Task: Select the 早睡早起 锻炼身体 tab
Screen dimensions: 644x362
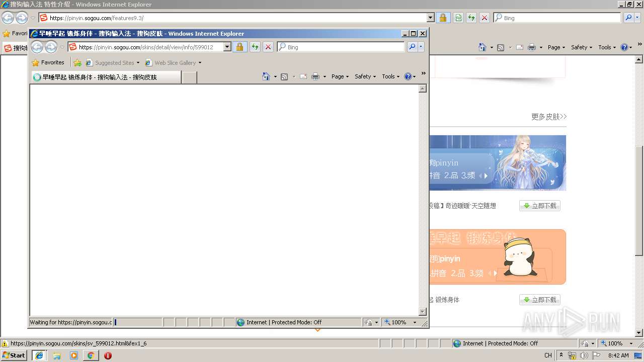Action: pos(106,77)
